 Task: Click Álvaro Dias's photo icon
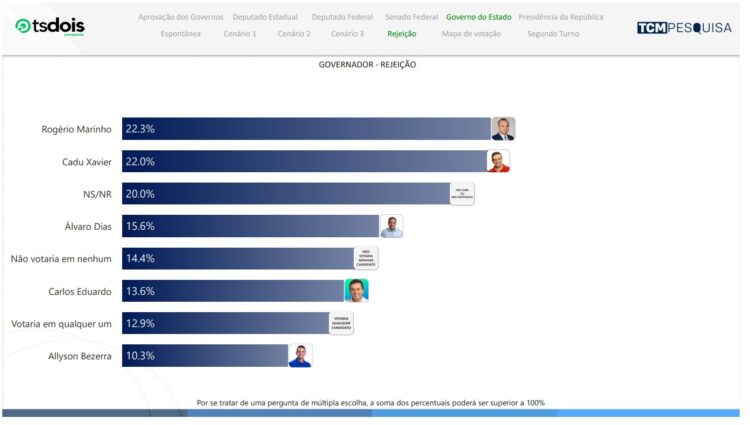[391, 226]
